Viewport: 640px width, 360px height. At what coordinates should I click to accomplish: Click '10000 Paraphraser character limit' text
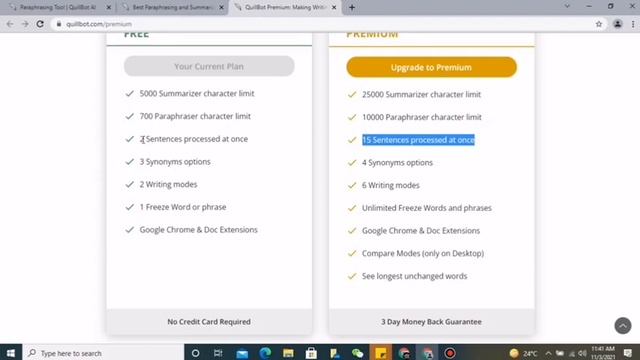coord(422,117)
